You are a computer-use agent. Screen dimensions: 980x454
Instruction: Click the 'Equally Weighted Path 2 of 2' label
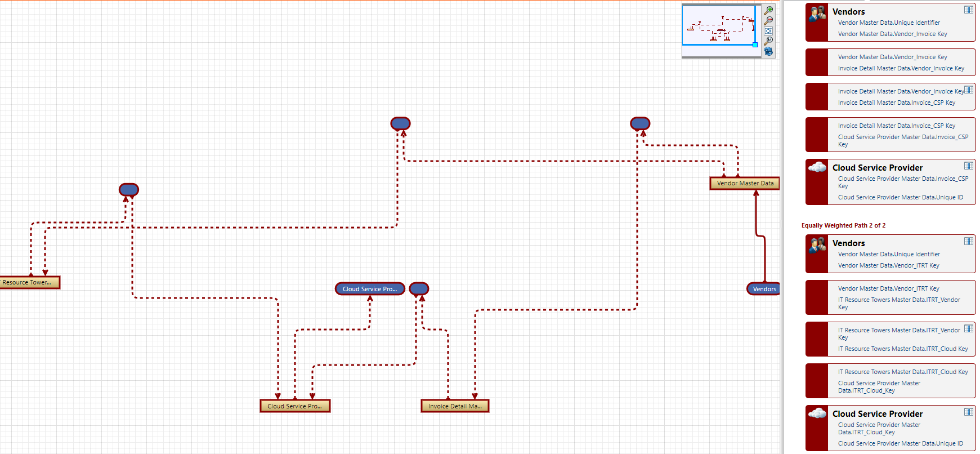coord(843,225)
